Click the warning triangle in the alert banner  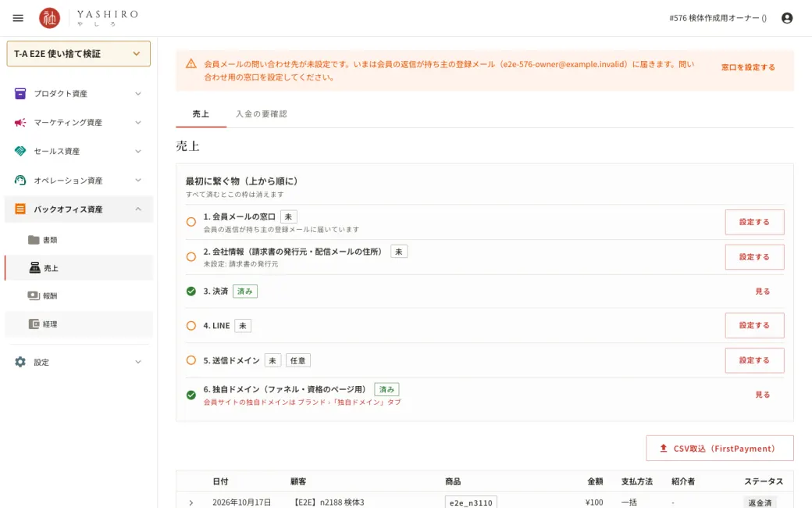point(191,64)
